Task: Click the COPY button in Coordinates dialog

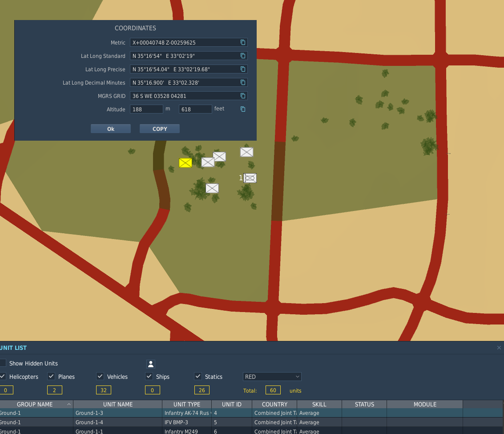Action: click(x=160, y=129)
